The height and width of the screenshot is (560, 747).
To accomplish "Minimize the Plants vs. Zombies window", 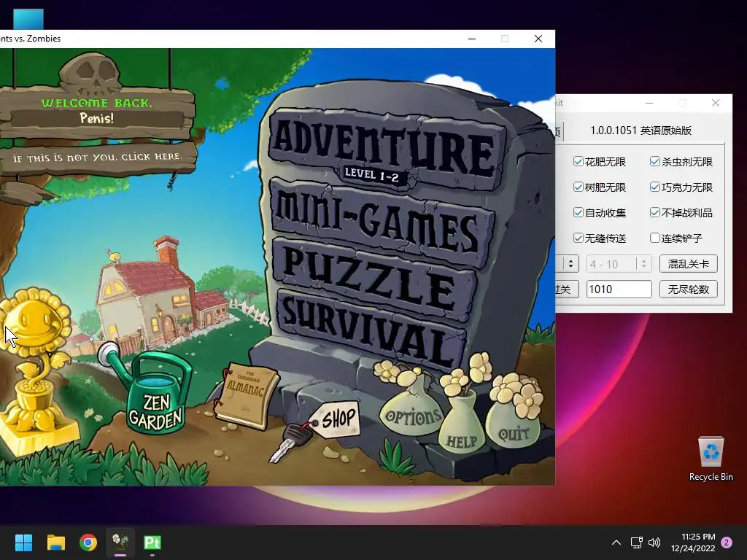I will click(x=472, y=39).
